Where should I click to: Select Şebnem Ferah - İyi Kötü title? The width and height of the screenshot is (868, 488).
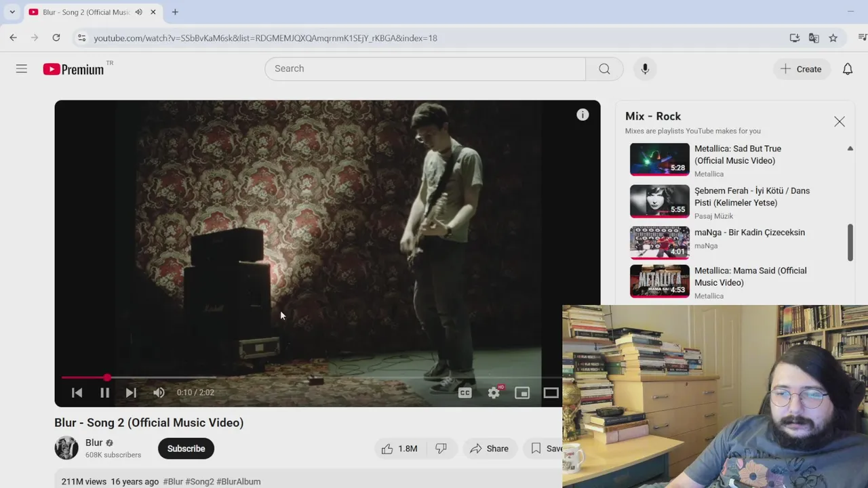[x=752, y=197]
